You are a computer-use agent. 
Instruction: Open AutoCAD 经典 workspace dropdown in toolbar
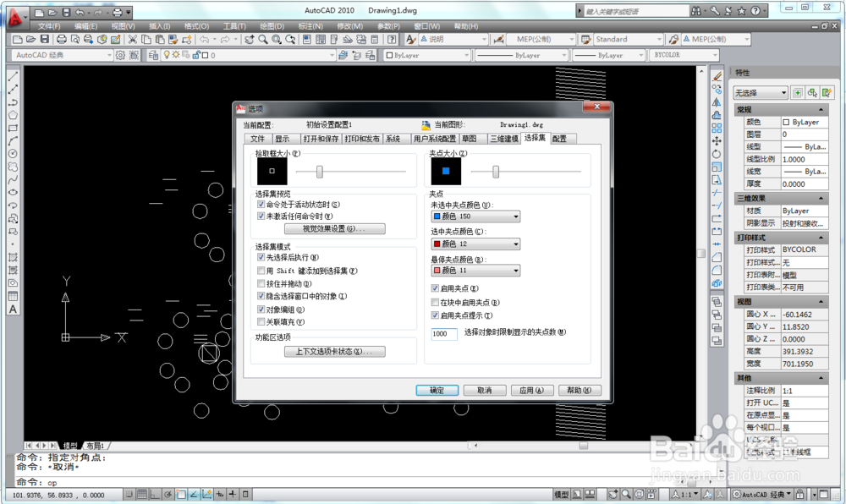(62, 55)
